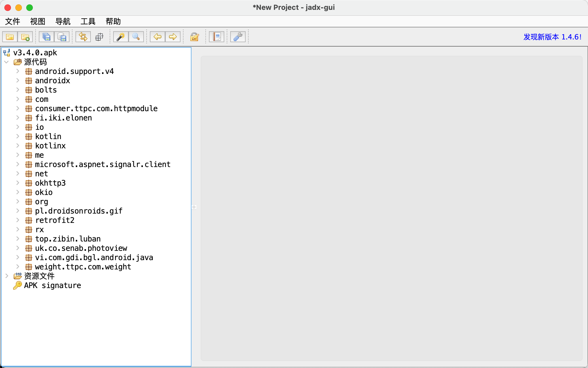
Task: Click the package icon beside bolts
Action: coord(28,90)
